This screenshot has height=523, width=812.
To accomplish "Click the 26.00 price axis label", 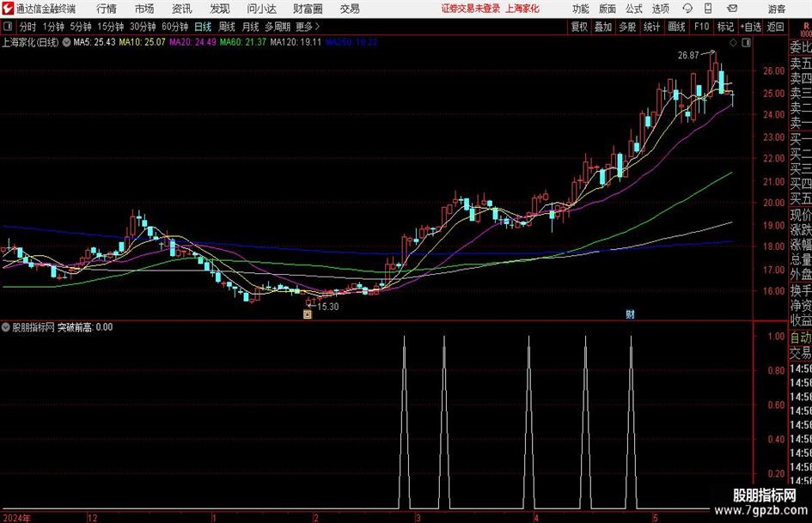I will tap(773, 71).
